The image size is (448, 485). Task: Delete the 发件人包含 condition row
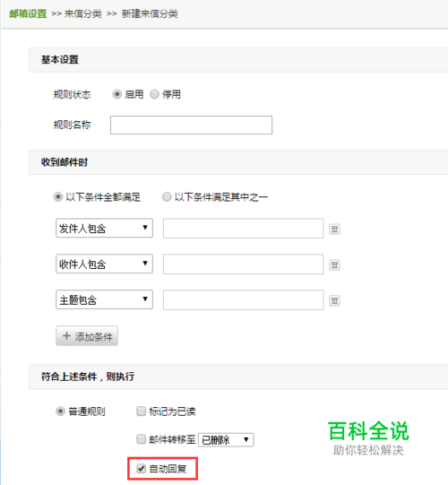pos(334,230)
